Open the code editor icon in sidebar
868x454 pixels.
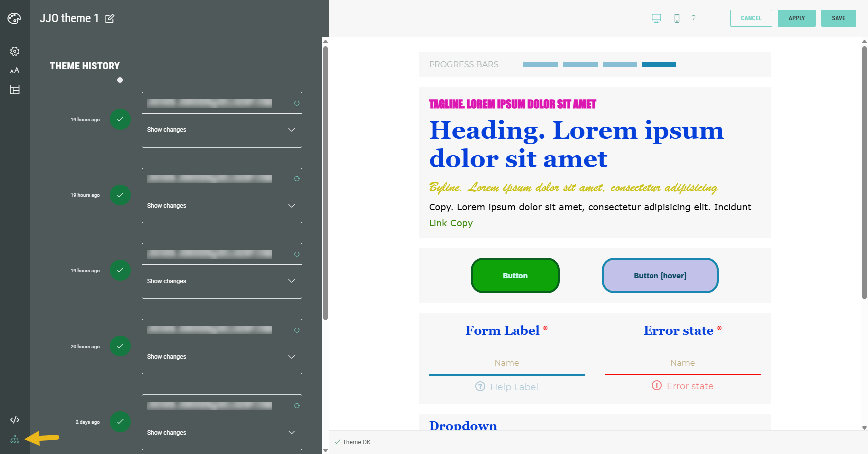[15, 420]
